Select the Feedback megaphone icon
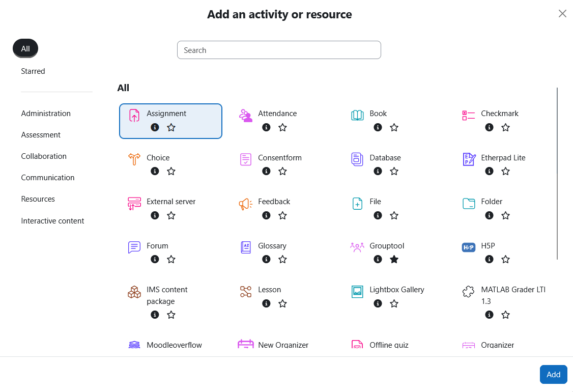 [x=246, y=203]
